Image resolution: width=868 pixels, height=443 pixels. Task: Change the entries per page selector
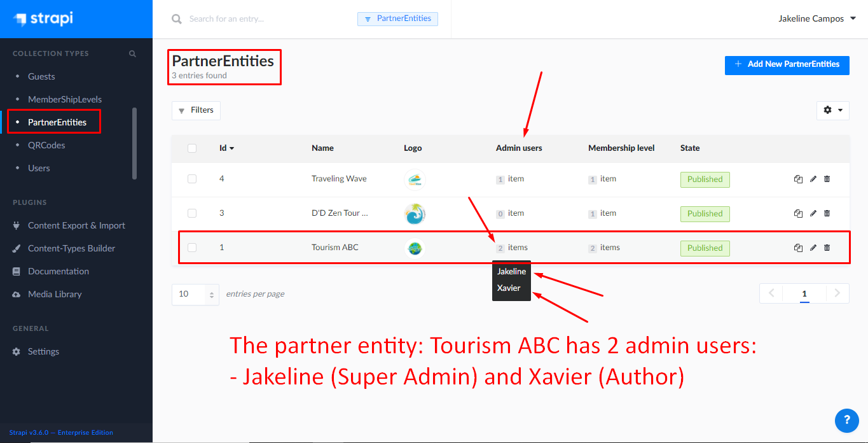click(195, 294)
